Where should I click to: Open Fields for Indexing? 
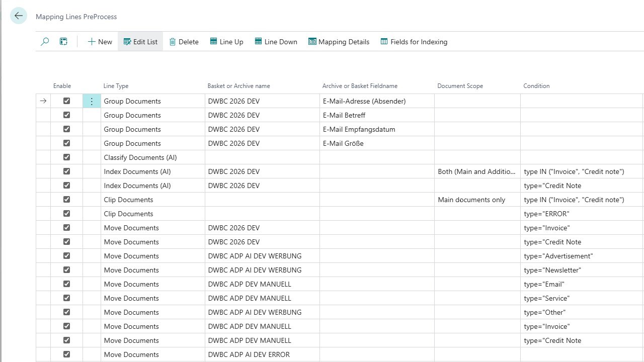(x=414, y=42)
